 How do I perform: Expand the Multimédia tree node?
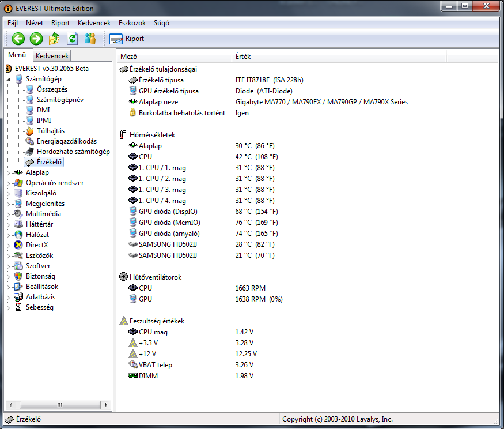click(9, 215)
